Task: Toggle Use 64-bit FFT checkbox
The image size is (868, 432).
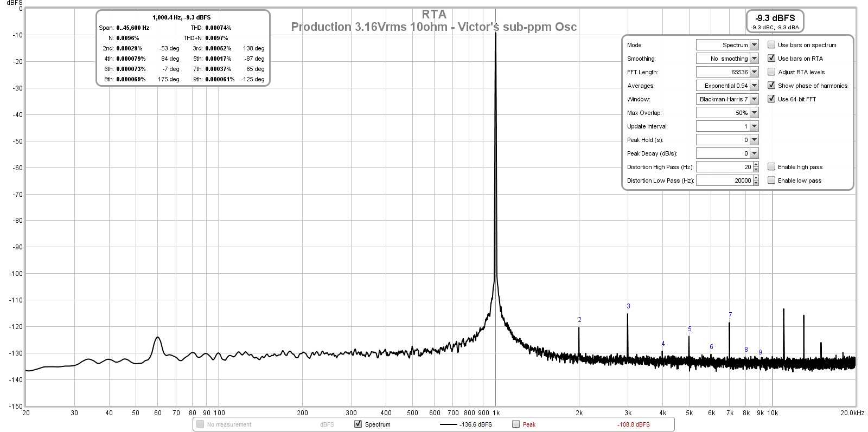Action: click(x=771, y=99)
